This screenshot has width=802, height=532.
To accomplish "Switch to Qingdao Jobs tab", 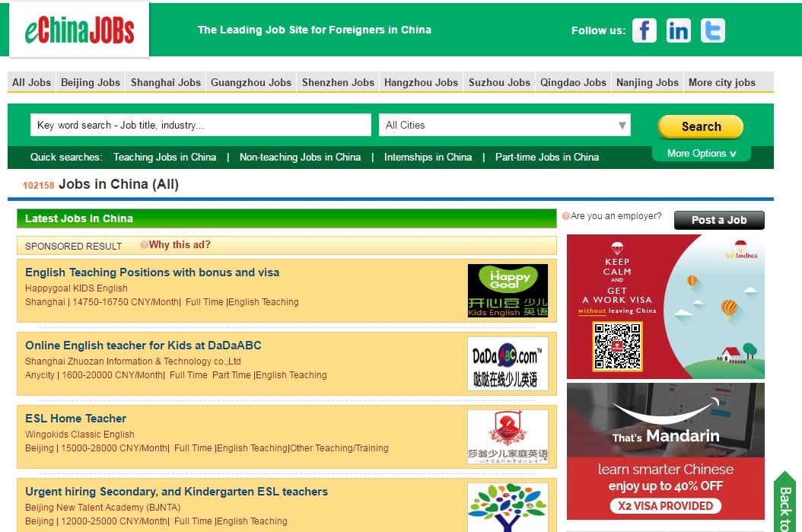I will (574, 82).
